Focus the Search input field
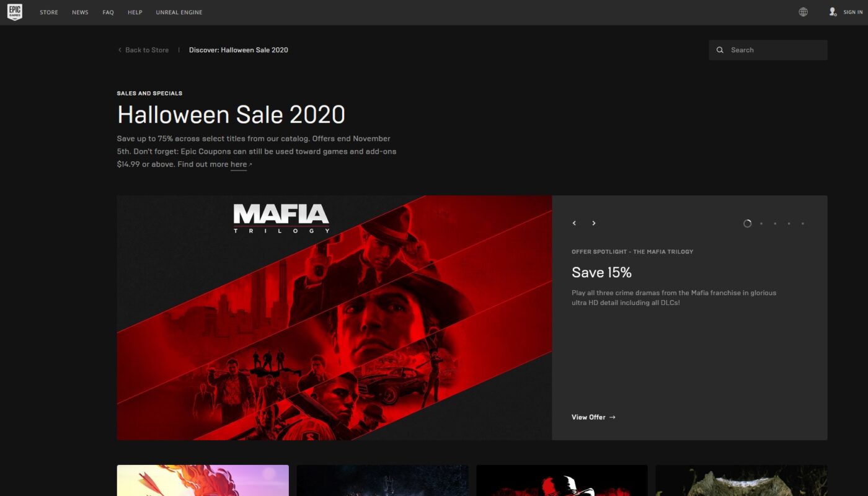Viewport: 868px width, 496px height. click(768, 50)
